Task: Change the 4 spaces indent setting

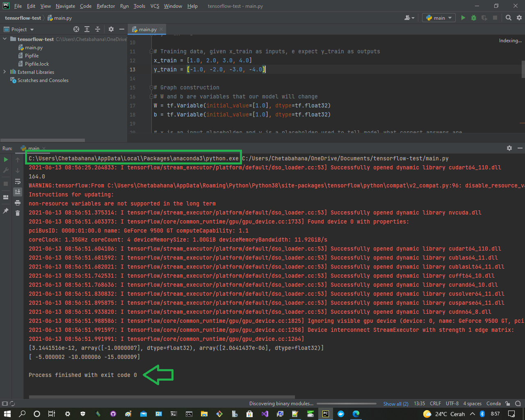Action: click(x=472, y=404)
